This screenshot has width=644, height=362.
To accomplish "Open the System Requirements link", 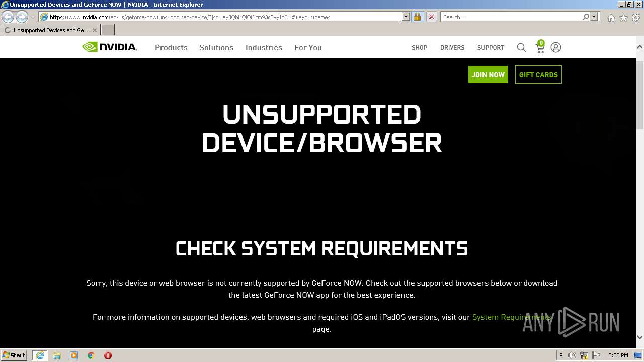I will click(512, 317).
